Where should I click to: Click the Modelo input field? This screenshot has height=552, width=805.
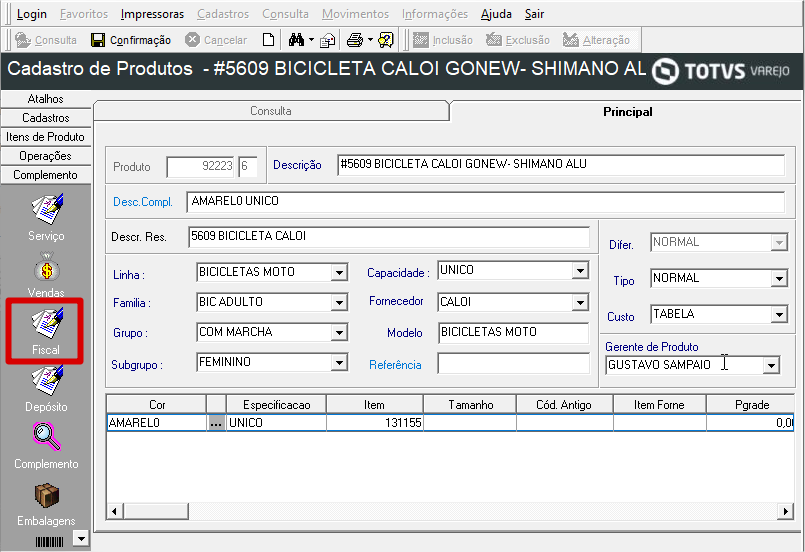513,333
